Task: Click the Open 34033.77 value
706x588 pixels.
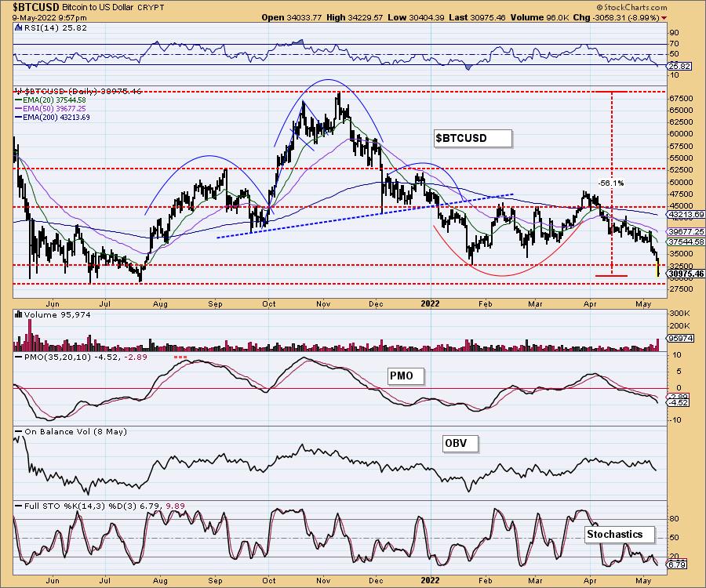Action: click(x=292, y=17)
